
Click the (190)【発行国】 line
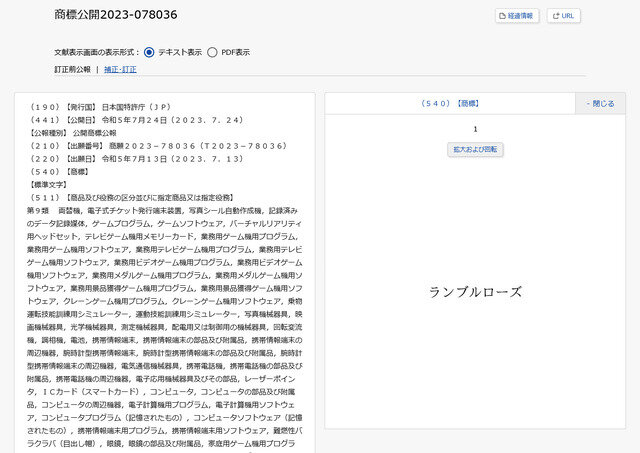pyautogui.click(x=100, y=107)
